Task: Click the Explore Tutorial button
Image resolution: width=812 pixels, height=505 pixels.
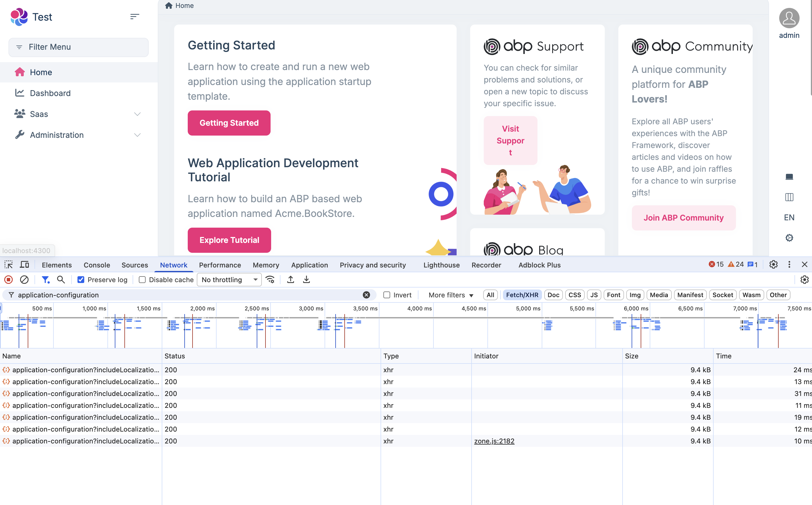Action: (x=229, y=240)
